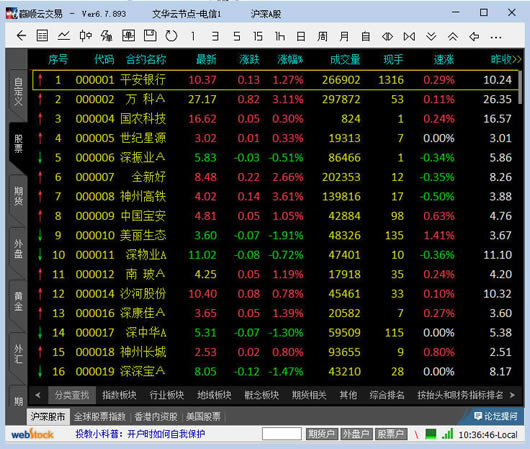Screen dimensions: 530x449
Task: Sort by 最新 column header
Action: pos(206,60)
